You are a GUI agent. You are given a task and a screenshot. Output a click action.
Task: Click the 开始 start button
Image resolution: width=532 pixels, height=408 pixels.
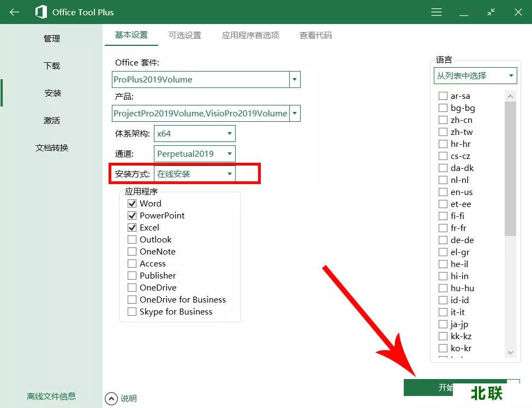pos(447,387)
